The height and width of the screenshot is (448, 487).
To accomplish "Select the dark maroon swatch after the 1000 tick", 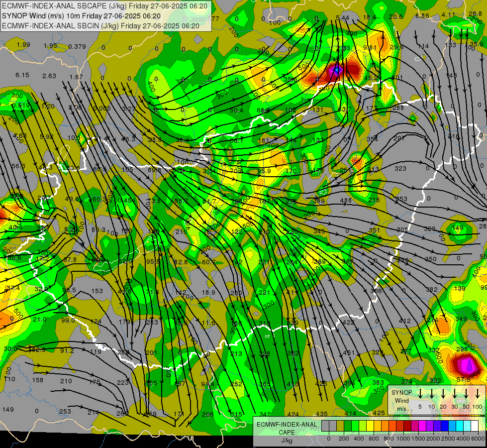I will [407, 426].
